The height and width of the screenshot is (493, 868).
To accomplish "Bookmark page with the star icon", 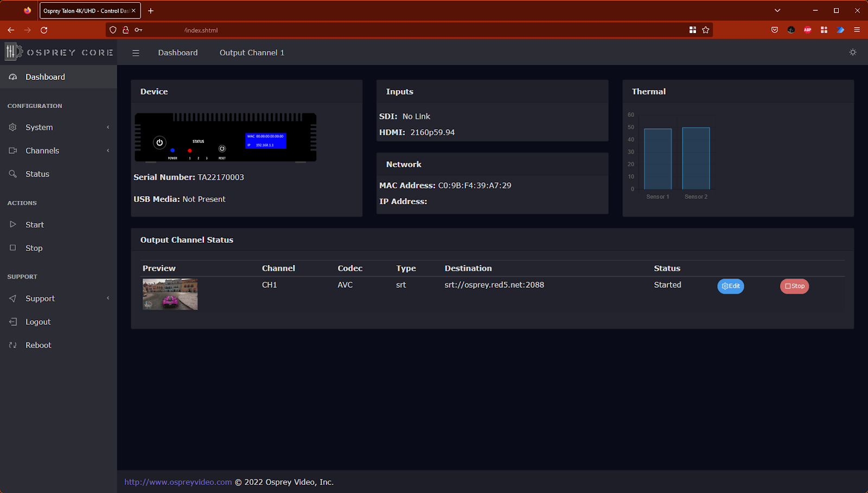I will 706,30.
